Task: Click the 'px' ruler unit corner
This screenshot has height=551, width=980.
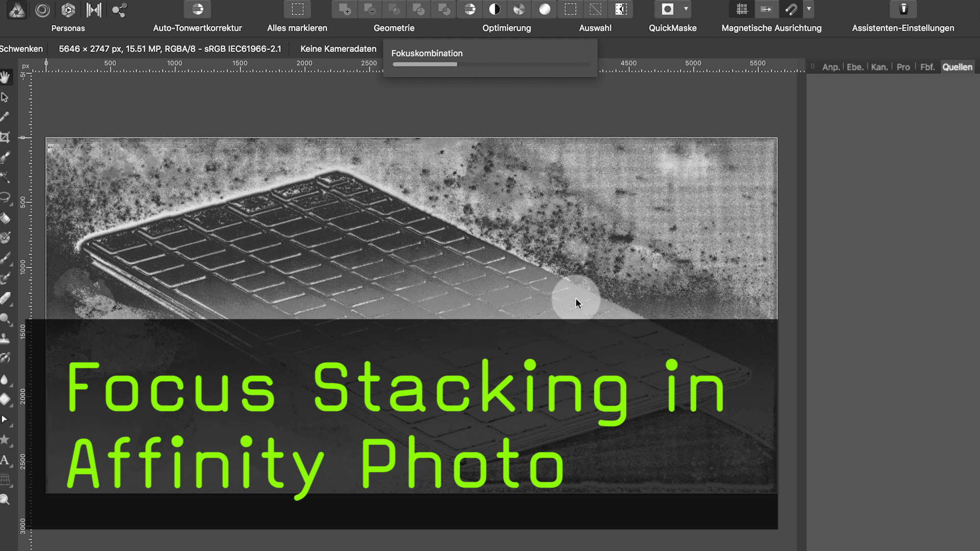Action: pos(26,66)
